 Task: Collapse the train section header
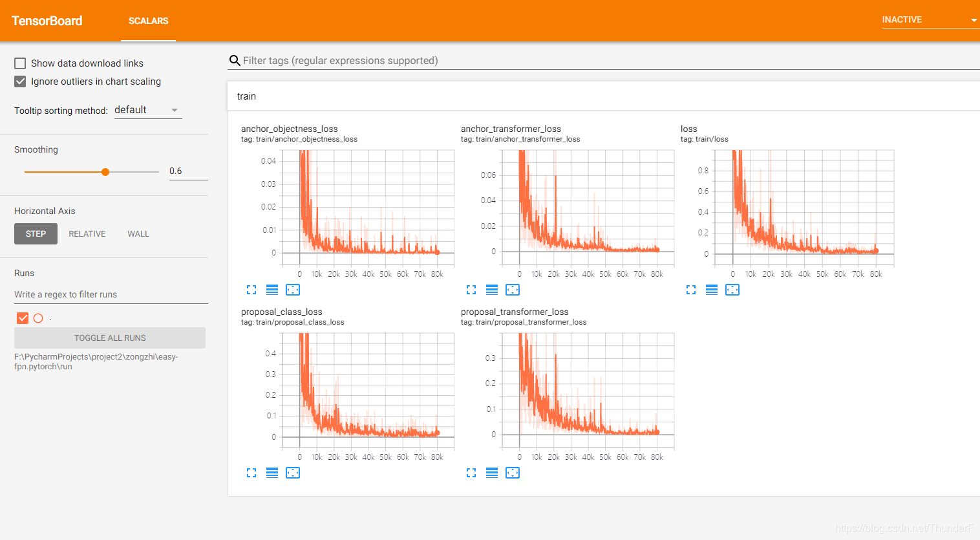pos(604,96)
